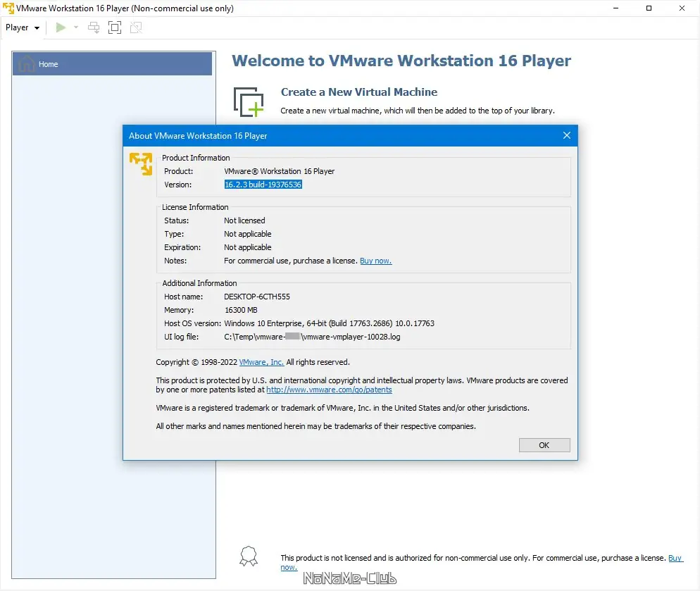This screenshot has height=591, width=700.
Task: Click the VMware logo in the About dialog
Action: pos(141,164)
